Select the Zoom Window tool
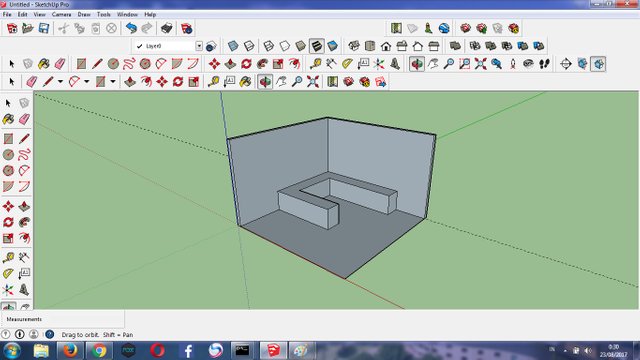 click(x=464, y=64)
